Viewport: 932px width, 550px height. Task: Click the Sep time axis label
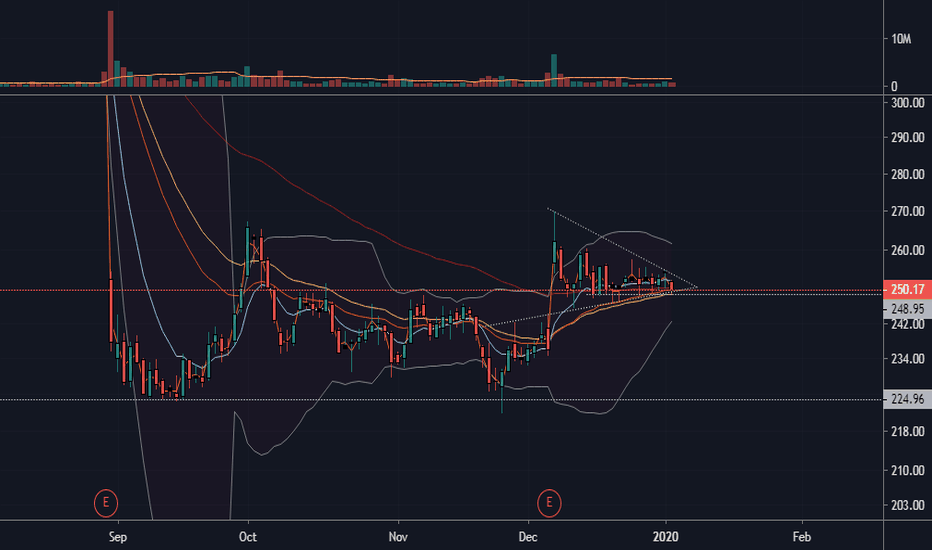pyautogui.click(x=118, y=537)
